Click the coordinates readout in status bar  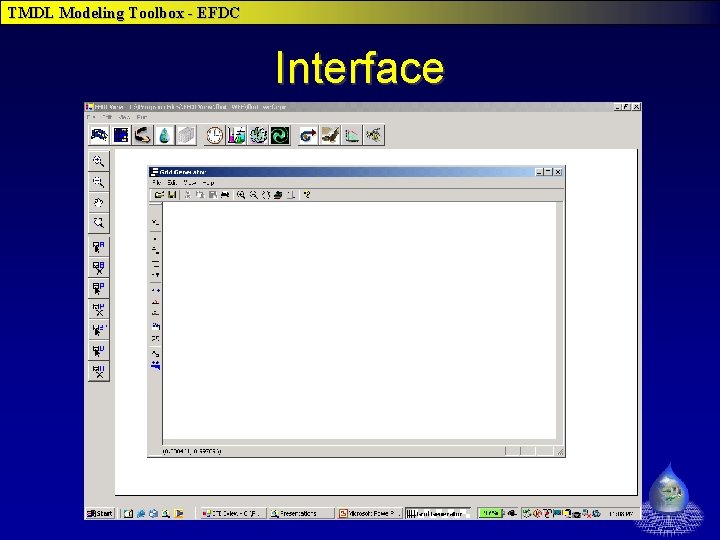coord(192,451)
